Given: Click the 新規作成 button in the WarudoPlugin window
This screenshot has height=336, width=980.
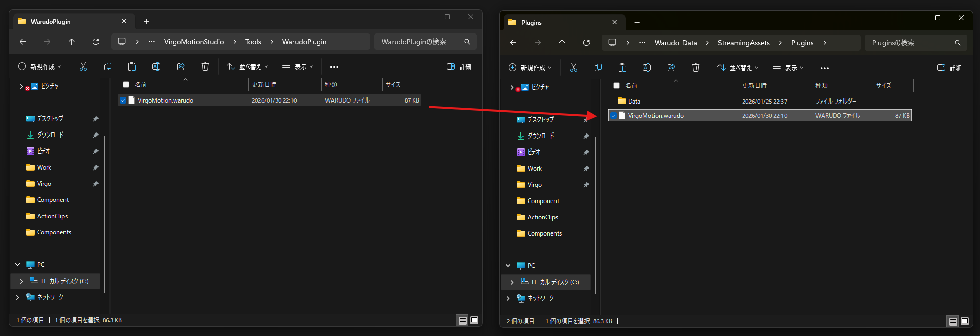Looking at the screenshot, I should (40, 66).
